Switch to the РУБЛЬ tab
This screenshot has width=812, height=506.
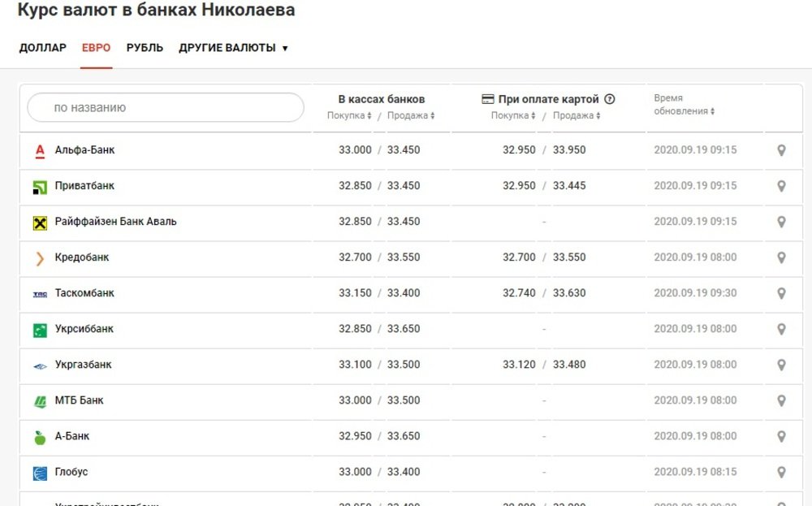145,48
